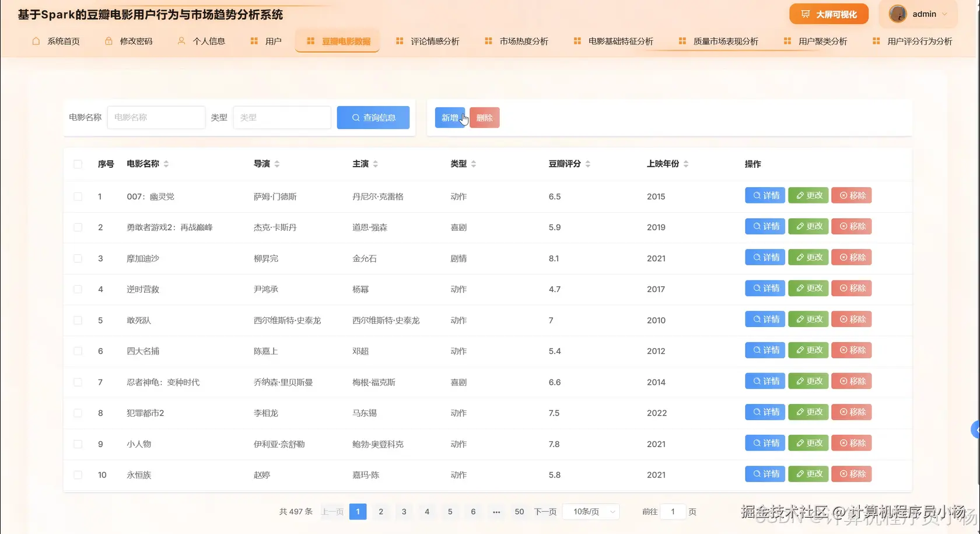The width and height of the screenshot is (980, 534).
Task: Expand the admin user dropdown arrow
Action: tap(944, 14)
